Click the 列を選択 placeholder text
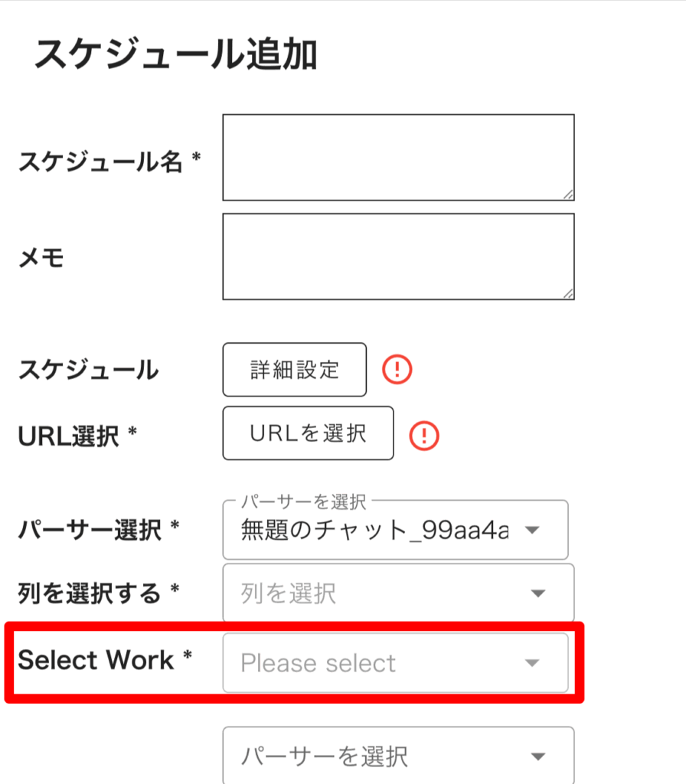 289,593
